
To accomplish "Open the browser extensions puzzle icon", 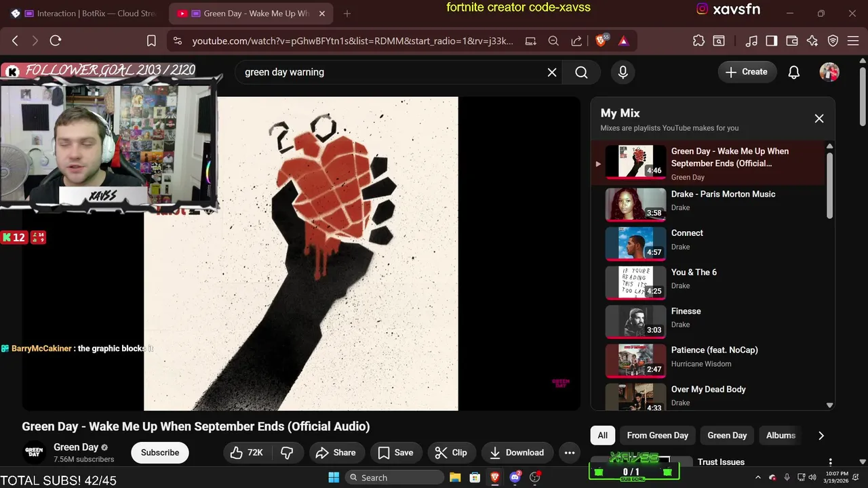I will [x=698, y=41].
